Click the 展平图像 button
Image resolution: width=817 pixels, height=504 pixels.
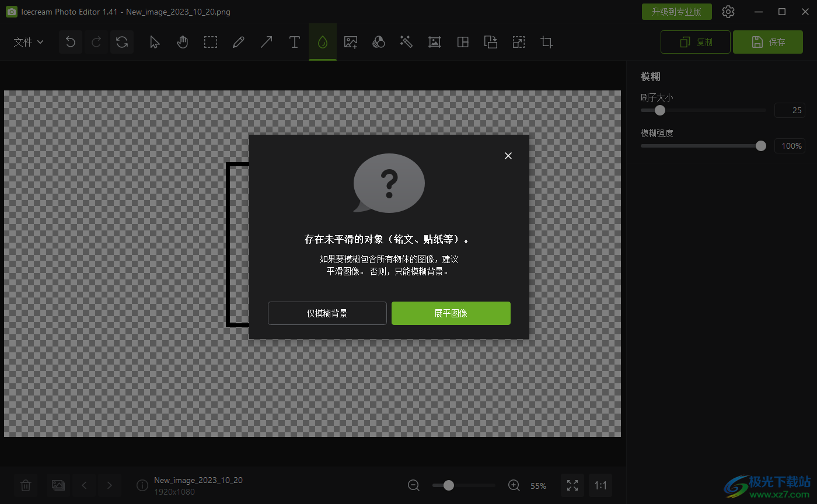coord(451,313)
